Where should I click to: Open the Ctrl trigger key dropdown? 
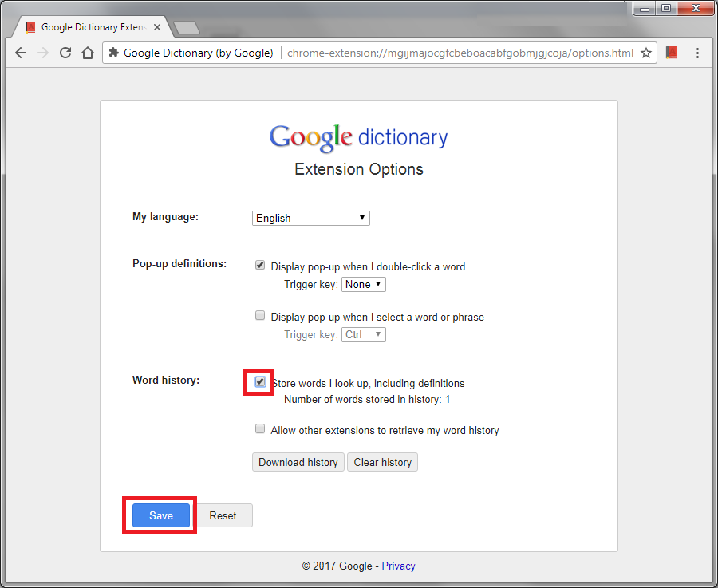coord(364,335)
